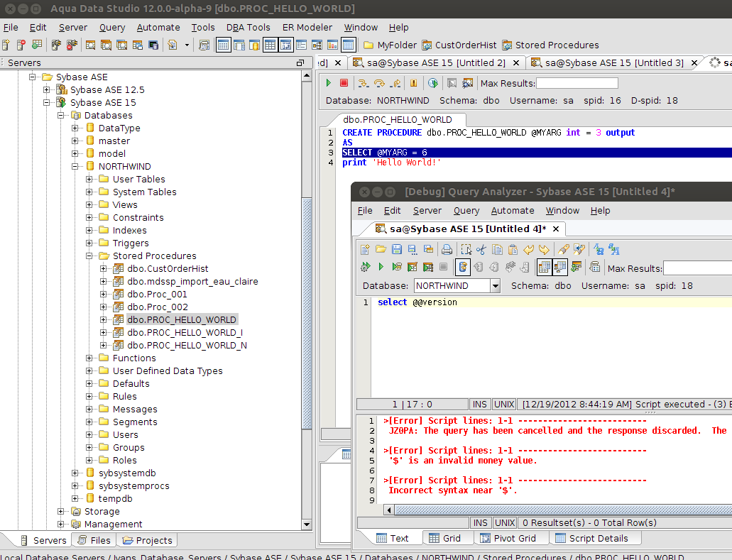The width and height of the screenshot is (732, 560).
Task: Switch to the Projects panel tab
Action: click(x=148, y=540)
